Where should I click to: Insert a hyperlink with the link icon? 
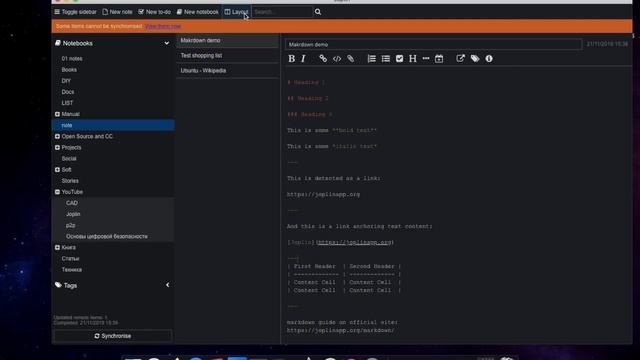323,59
